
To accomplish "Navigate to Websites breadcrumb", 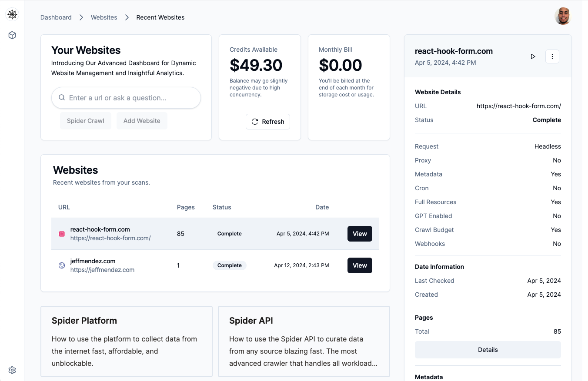I will [104, 17].
